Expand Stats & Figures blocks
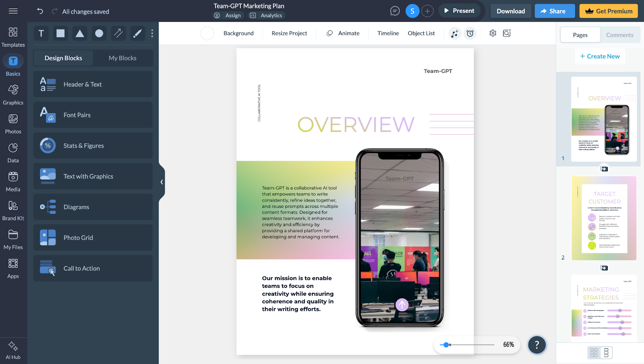The width and height of the screenshot is (644, 364). pos(93,146)
